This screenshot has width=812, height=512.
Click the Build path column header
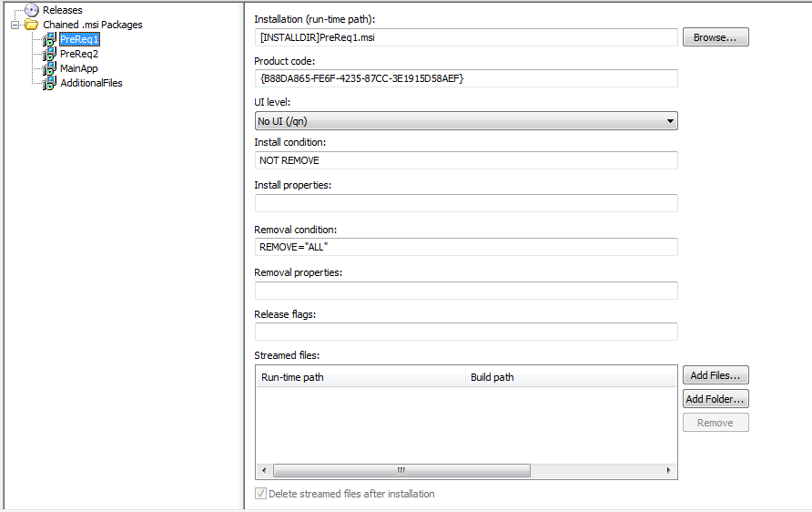coord(569,377)
